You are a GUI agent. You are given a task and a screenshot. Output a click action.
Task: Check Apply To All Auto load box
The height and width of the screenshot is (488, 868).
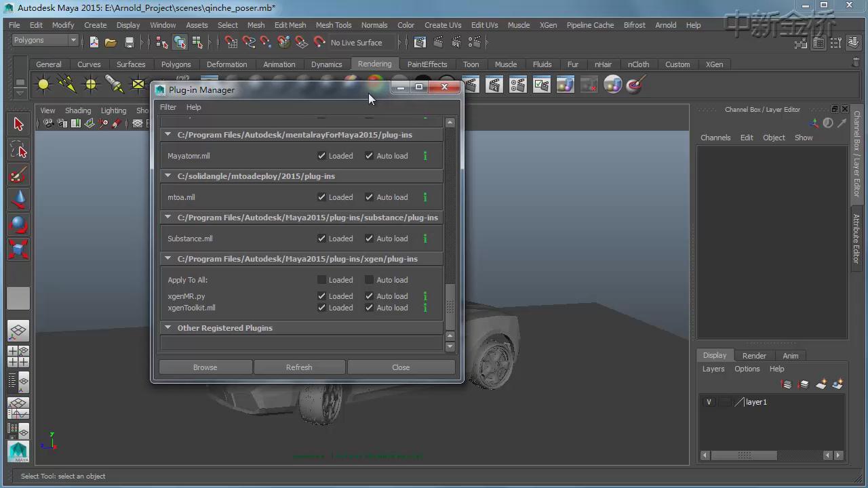click(x=369, y=280)
